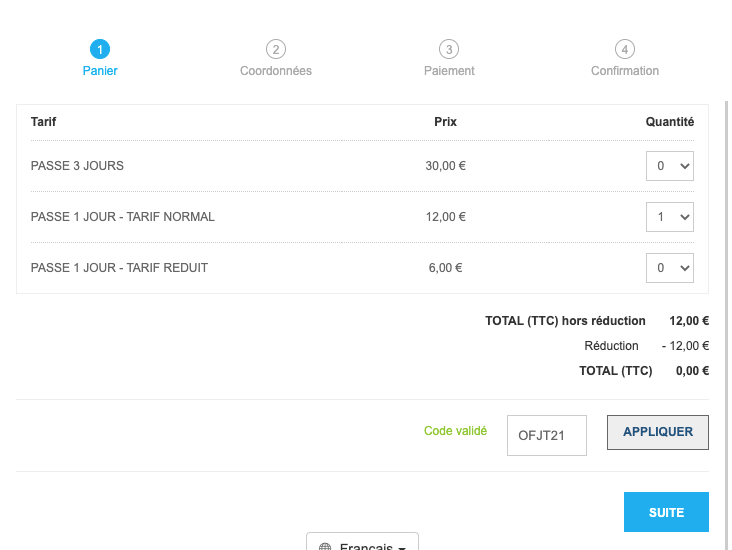This screenshot has width=732, height=550.
Task: Click the step 1 circle icon
Action: click(100, 49)
